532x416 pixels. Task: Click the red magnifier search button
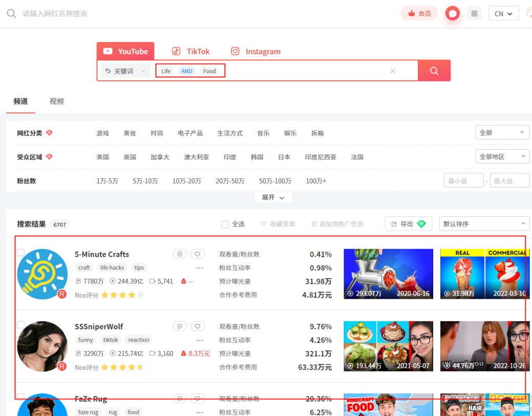(x=434, y=71)
